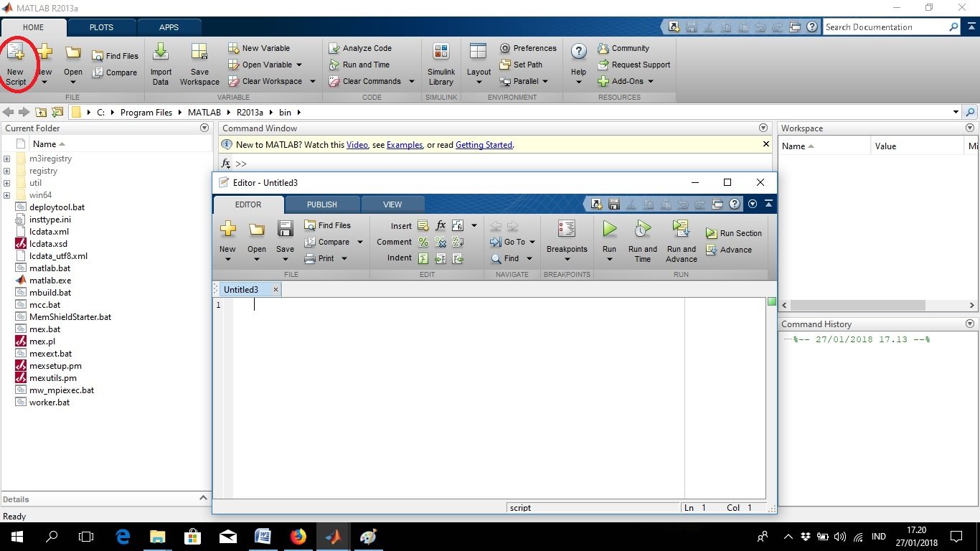Open the Clear Commands dropdown
This screenshot has height=551, width=980.
pos(411,81)
